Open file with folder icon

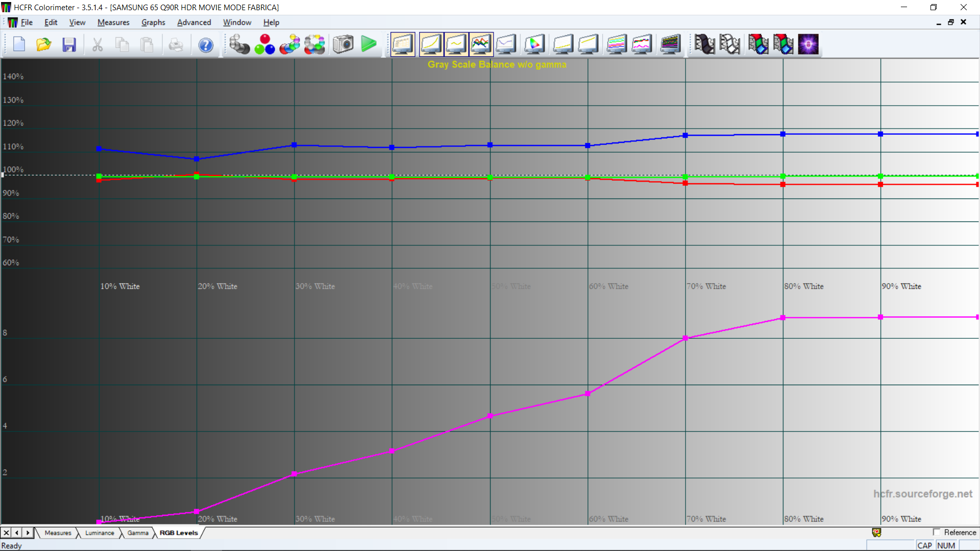point(44,44)
